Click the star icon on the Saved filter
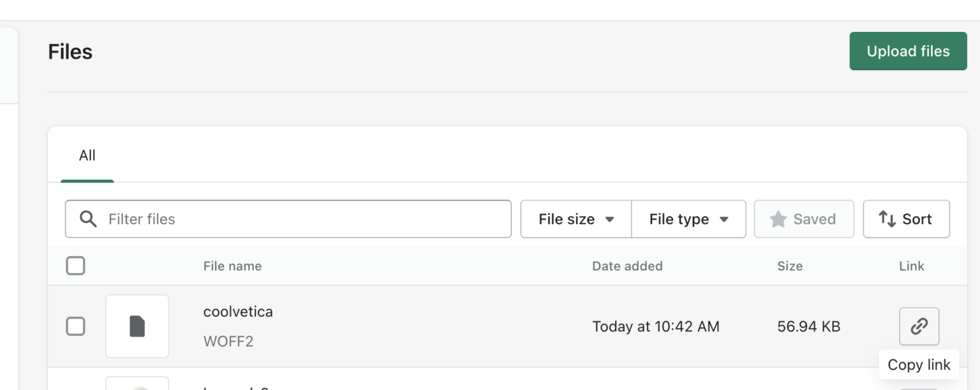980x390 pixels. [x=778, y=219]
